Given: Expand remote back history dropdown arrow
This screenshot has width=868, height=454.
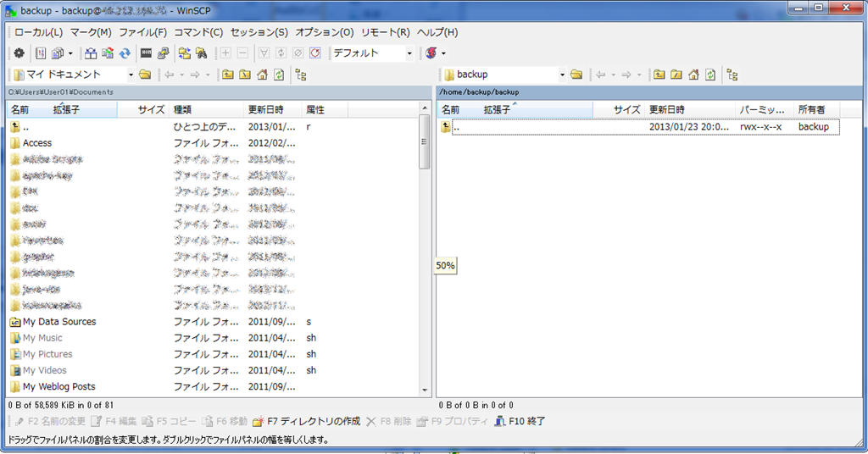Looking at the screenshot, I should [614, 75].
